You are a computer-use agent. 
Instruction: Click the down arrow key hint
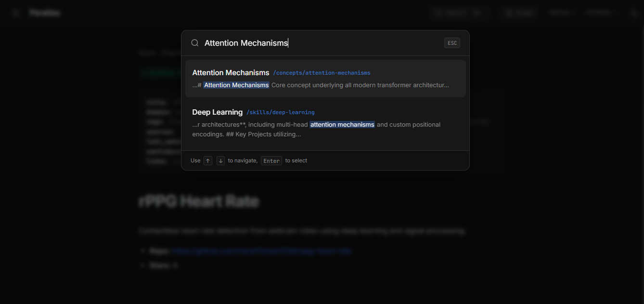(220, 161)
